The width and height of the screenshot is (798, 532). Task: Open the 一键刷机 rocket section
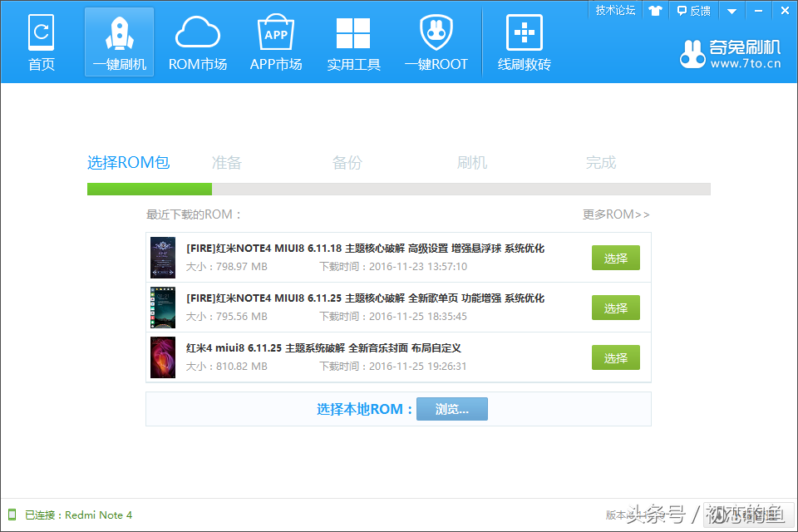[119, 42]
